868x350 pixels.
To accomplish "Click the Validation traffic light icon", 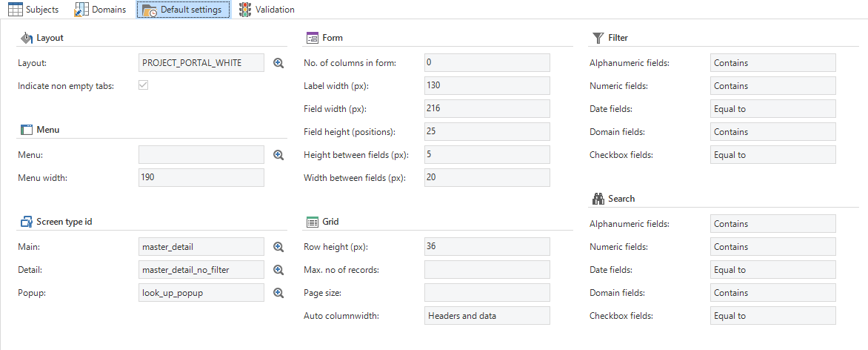I will pyautogui.click(x=245, y=10).
